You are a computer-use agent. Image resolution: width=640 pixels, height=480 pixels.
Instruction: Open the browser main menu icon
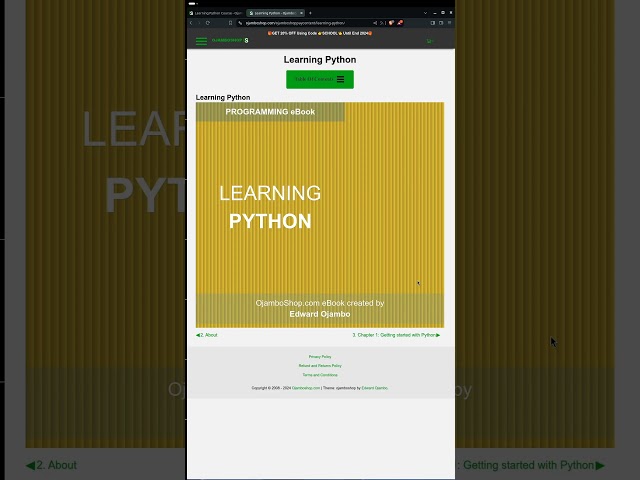pyautogui.click(x=449, y=23)
